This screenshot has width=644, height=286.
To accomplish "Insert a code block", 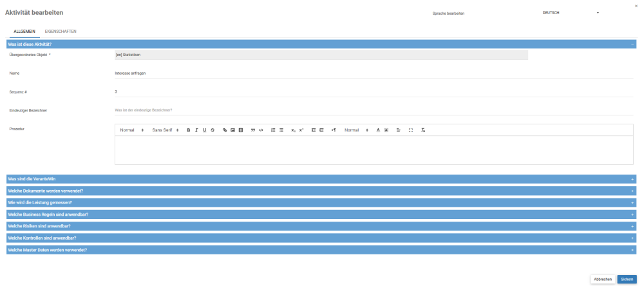I will (x=261, y=130).
